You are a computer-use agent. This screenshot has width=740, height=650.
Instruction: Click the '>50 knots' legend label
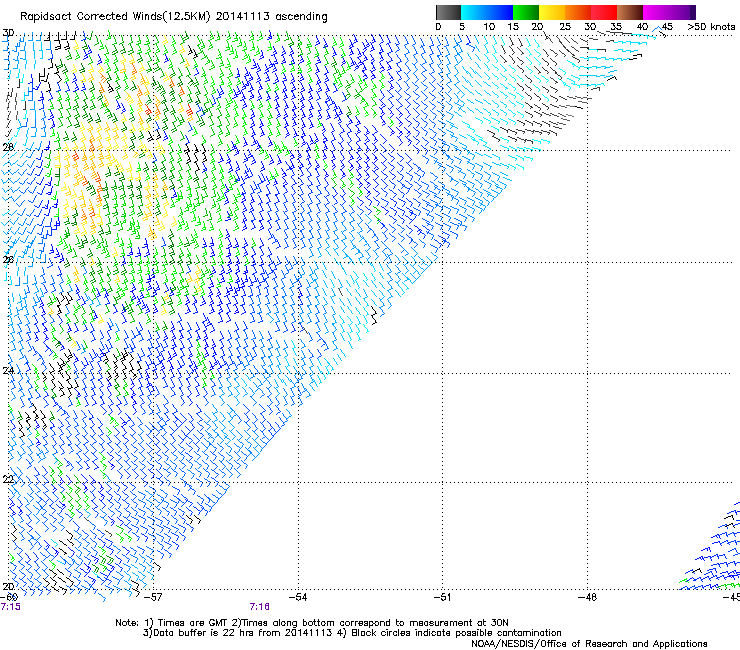click(x=711, y=27)
